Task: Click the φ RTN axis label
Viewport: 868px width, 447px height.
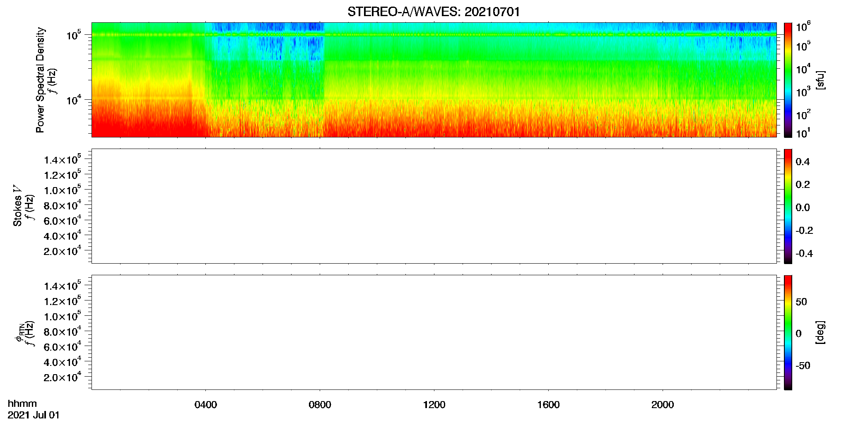Action: 19,332
